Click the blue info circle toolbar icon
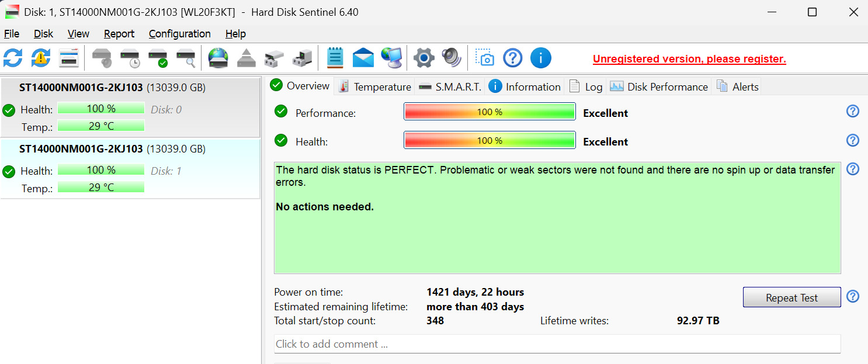This screenshot has width=868, height=364. (541, 58)
